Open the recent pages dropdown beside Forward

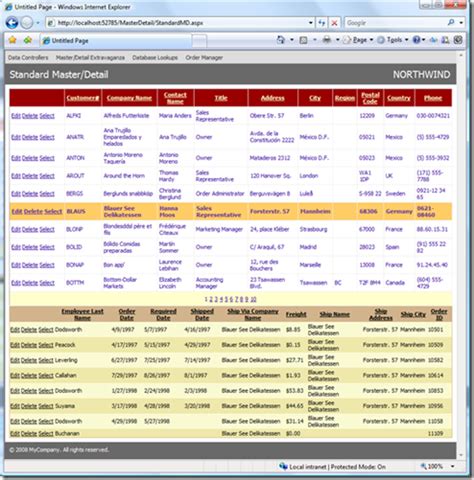coord(38,23)
